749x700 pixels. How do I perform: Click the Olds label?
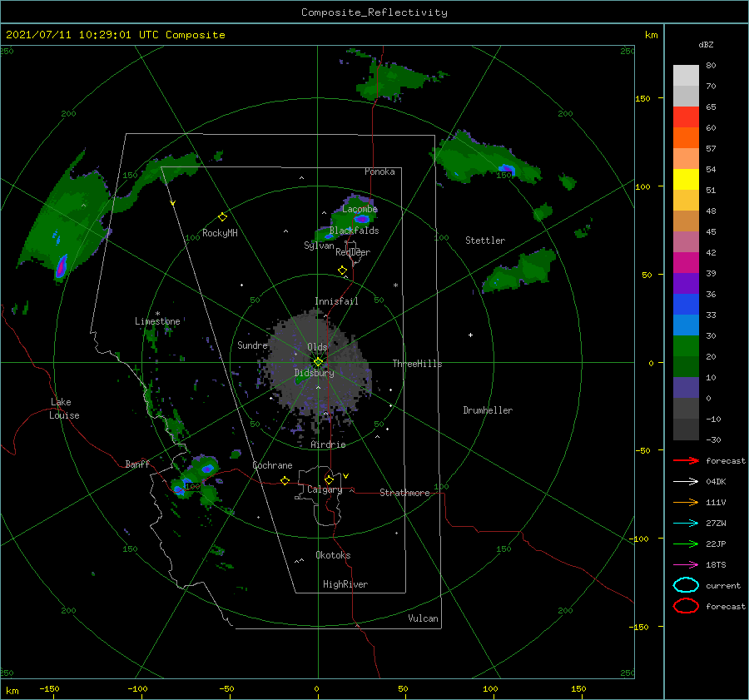click(317, 347)
